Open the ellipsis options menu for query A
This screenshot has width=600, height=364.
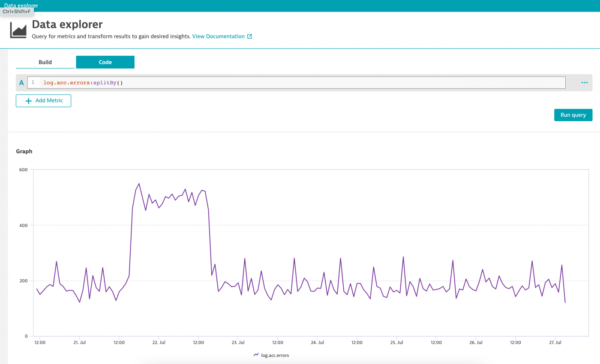pyautogui.click(x=584, y=83)
